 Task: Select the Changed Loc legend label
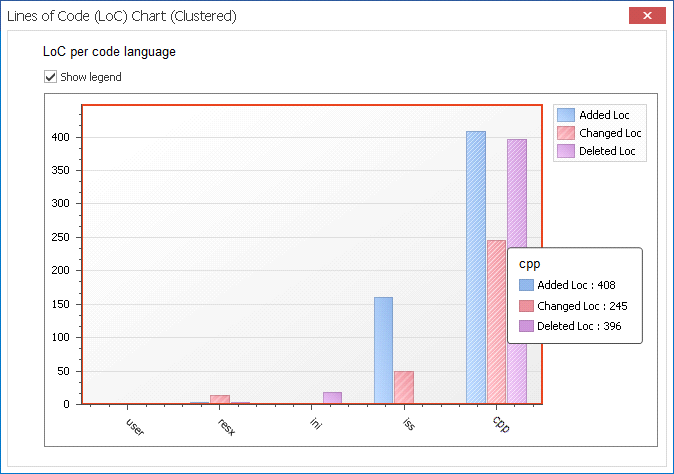[x=610, y=133]
